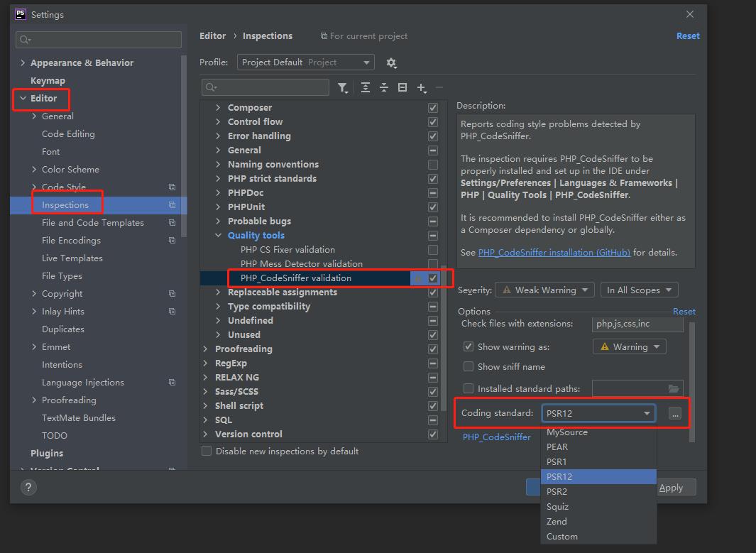Select PEAR from coding standard list
Viewport: 756px width, 553px height.
[598, 447]
